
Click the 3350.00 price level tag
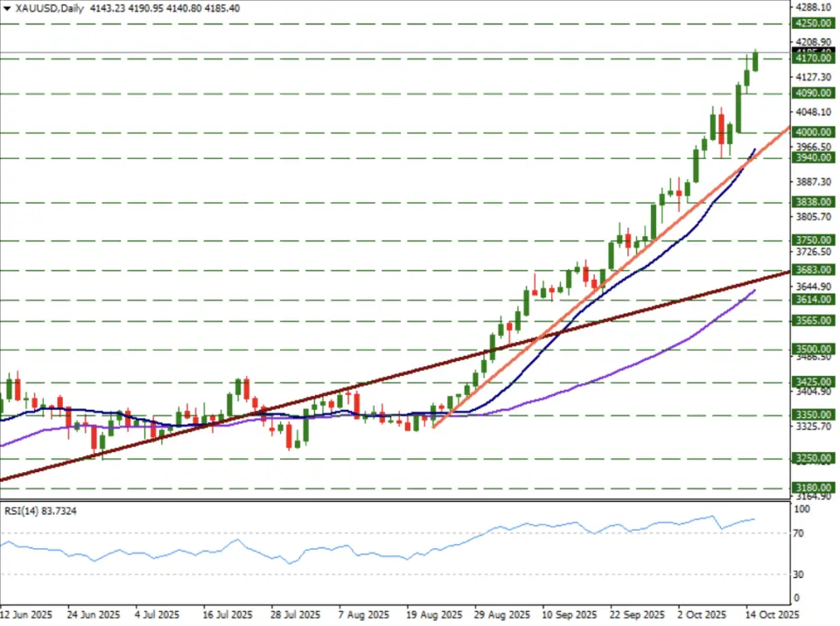pyautogui.click(x=813, y=414)
